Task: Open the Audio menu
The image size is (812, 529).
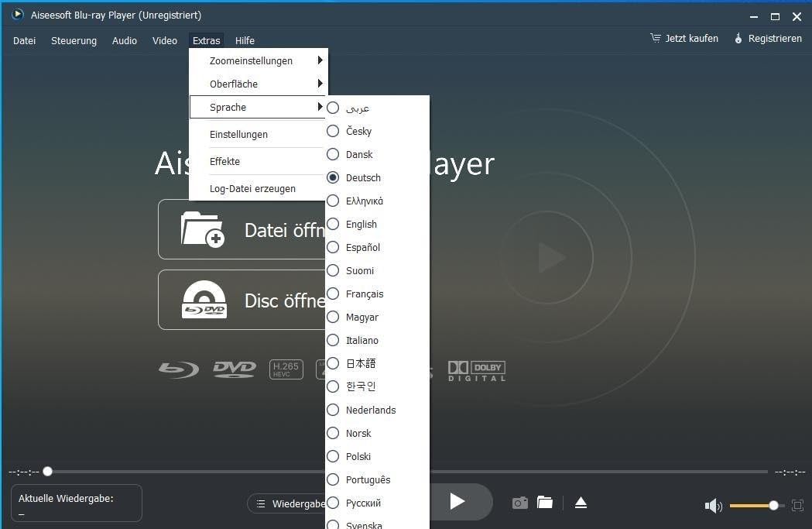Action: click(125, 40)
